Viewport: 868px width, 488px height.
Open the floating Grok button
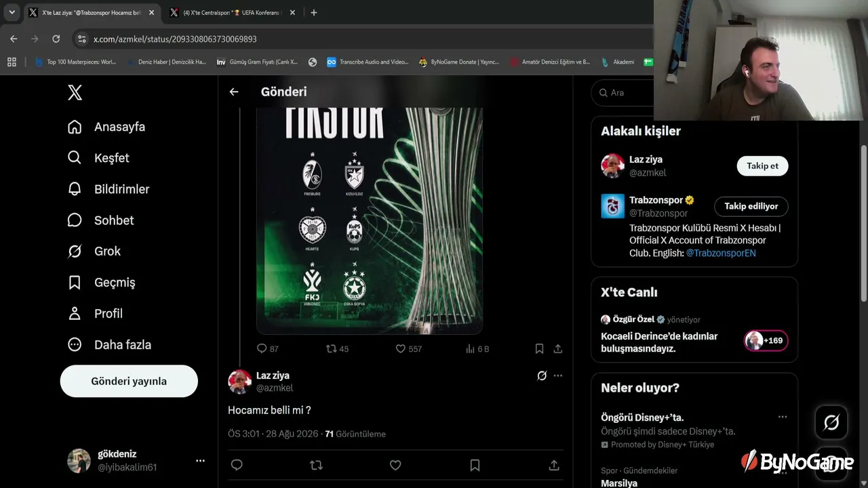[x=831, y=422]
